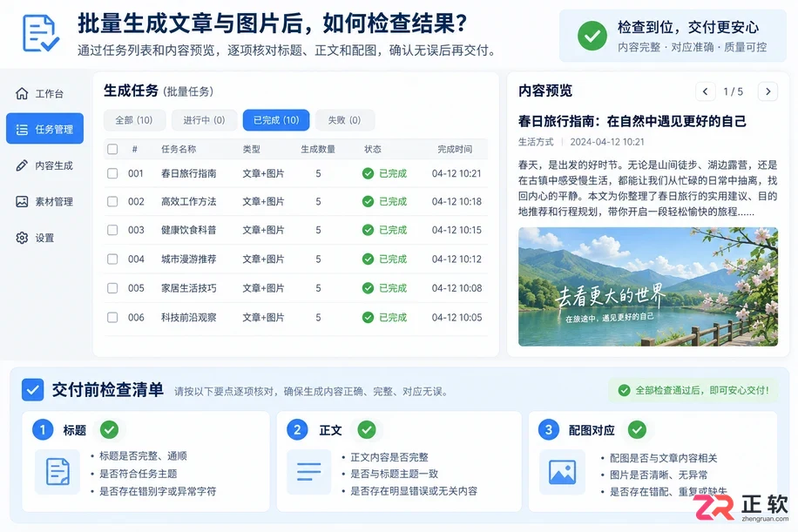Viewport: 798px width, 532px height.
Task: Click the 状态 column header
Action: (x=373, y=149)
